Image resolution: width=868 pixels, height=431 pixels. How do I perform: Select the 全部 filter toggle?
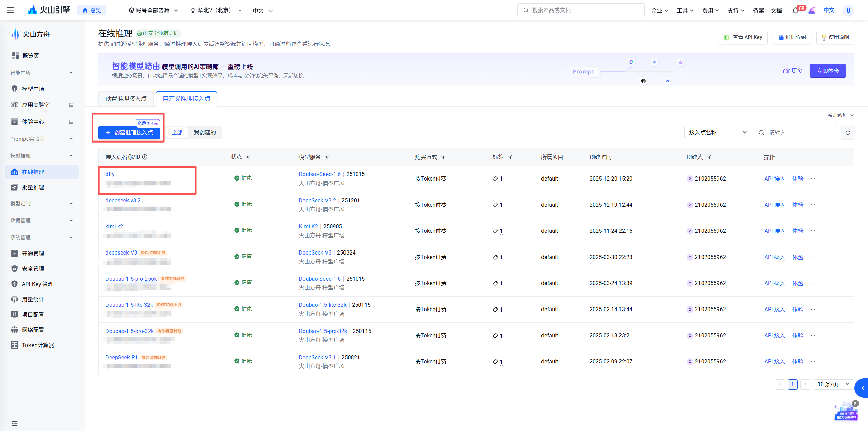coord(177,133)
